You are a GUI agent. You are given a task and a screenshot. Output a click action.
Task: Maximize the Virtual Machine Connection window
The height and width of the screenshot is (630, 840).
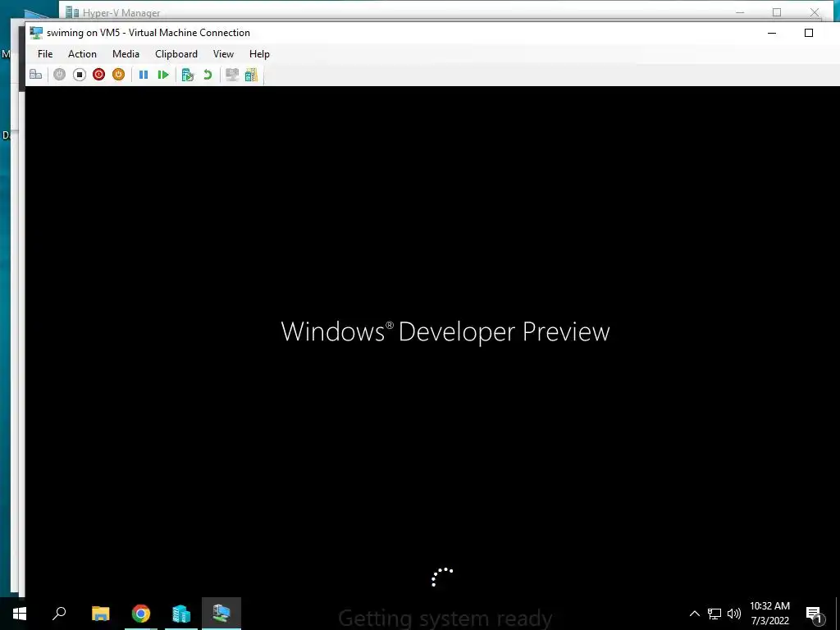click(x=809, y=33)
